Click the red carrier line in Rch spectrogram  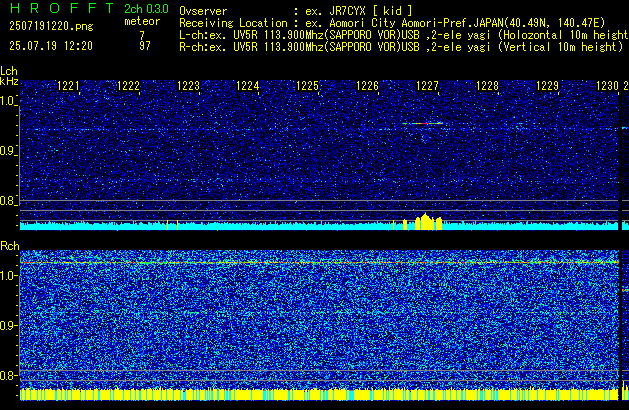[319, 262]
